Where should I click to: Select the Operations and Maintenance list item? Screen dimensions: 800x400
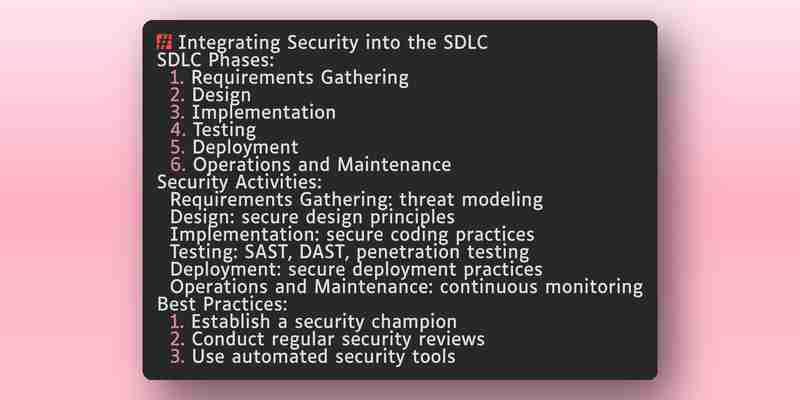[x=311, y=165]
